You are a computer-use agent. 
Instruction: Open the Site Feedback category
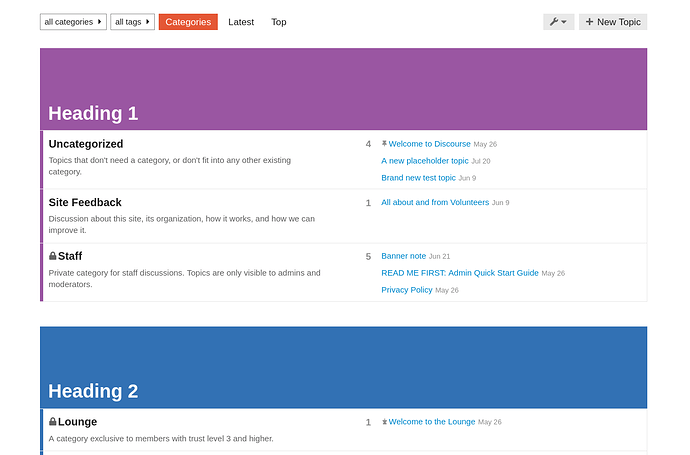click(85, 202)
